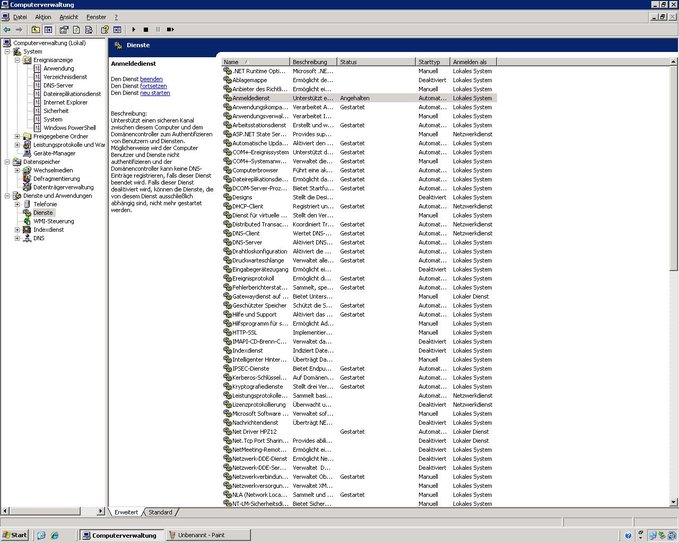Screen dimensions: 679x543
Task: Toggle the console tree show/hide toolbar icon
Action: point(48,29)
